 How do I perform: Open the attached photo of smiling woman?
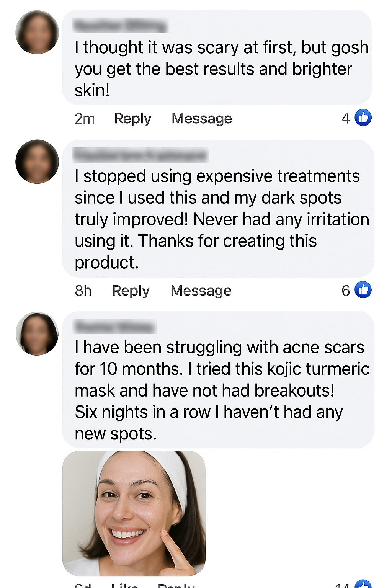[134, 513]
